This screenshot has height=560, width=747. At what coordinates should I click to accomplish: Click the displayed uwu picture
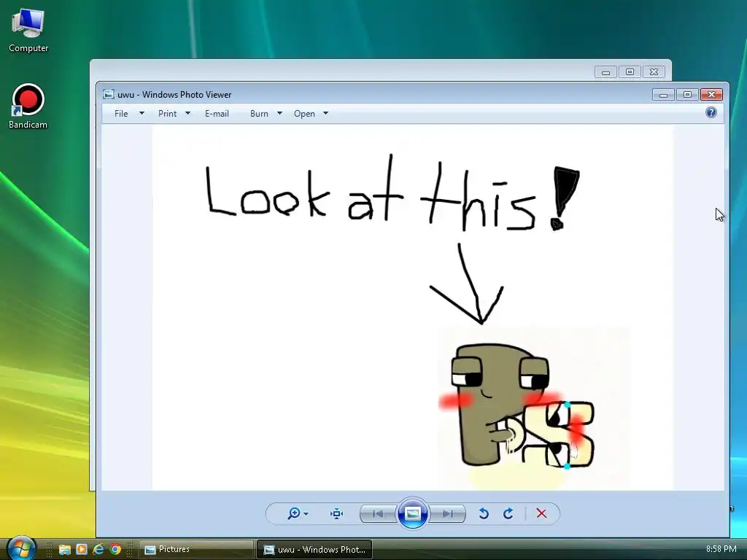(413, 308)
